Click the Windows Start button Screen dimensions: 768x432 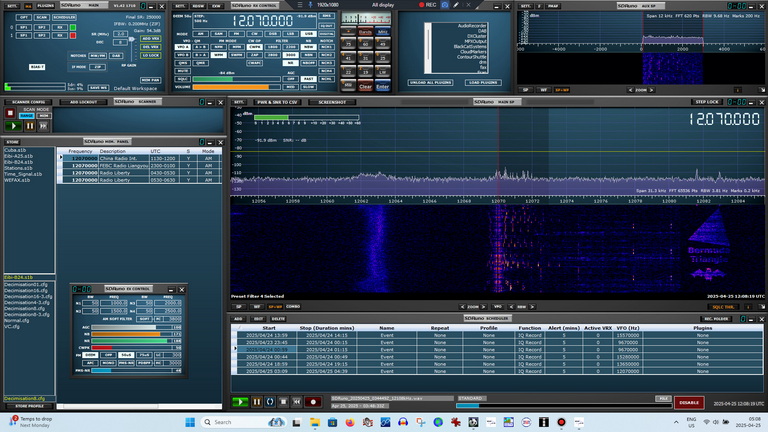[189, 422]
